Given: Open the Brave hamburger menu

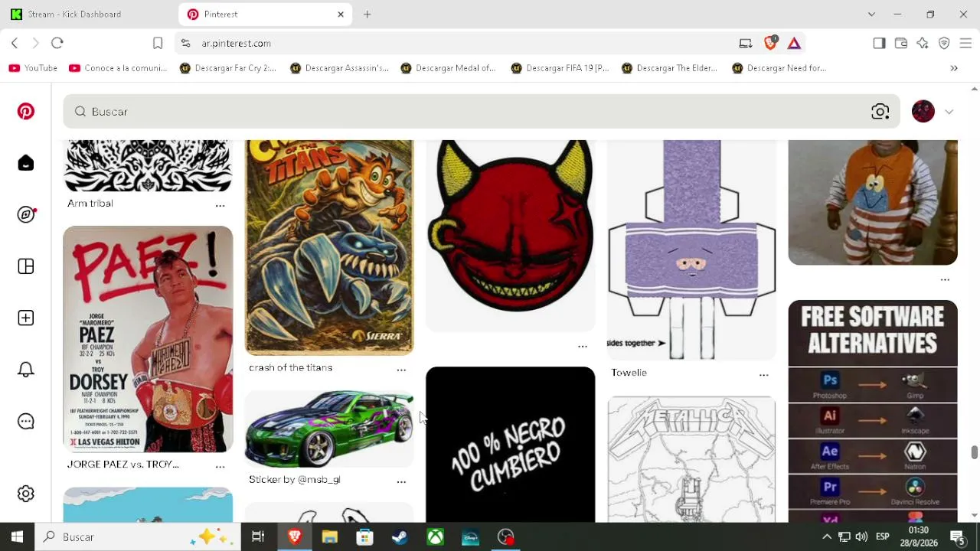Looking at the screenshot, I should pos(965,44).
